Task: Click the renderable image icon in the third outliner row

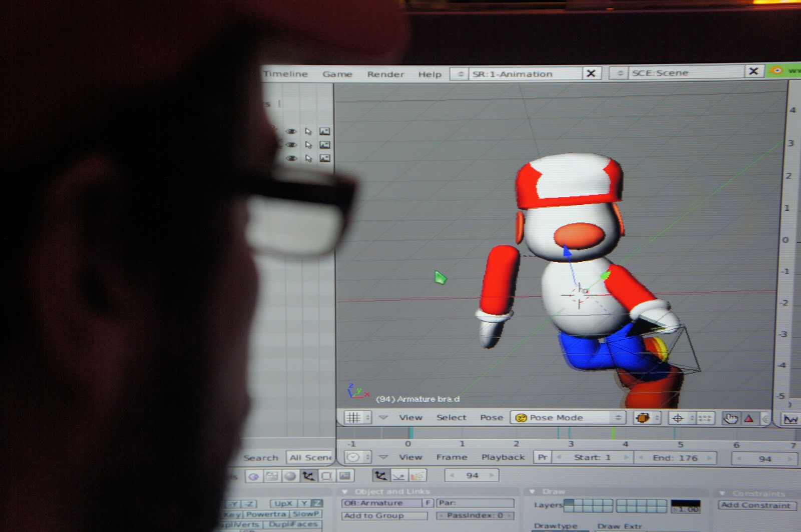Action: click(x=325, y=159)
